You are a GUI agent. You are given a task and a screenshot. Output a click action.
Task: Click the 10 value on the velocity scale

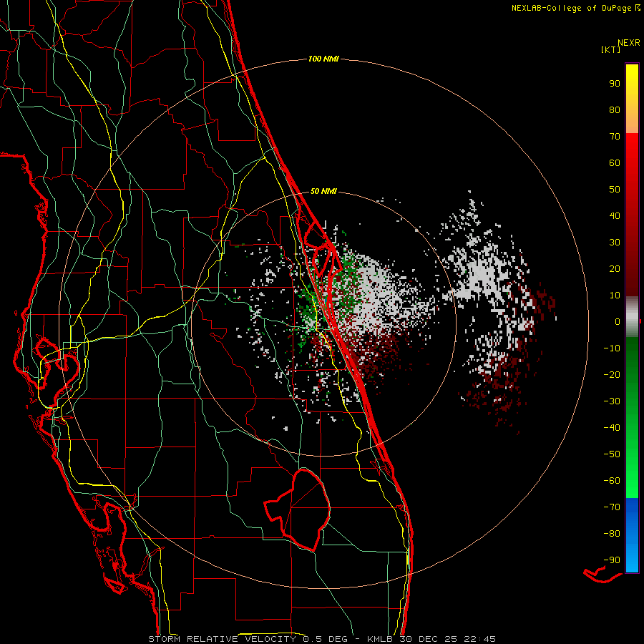[615, 296]
